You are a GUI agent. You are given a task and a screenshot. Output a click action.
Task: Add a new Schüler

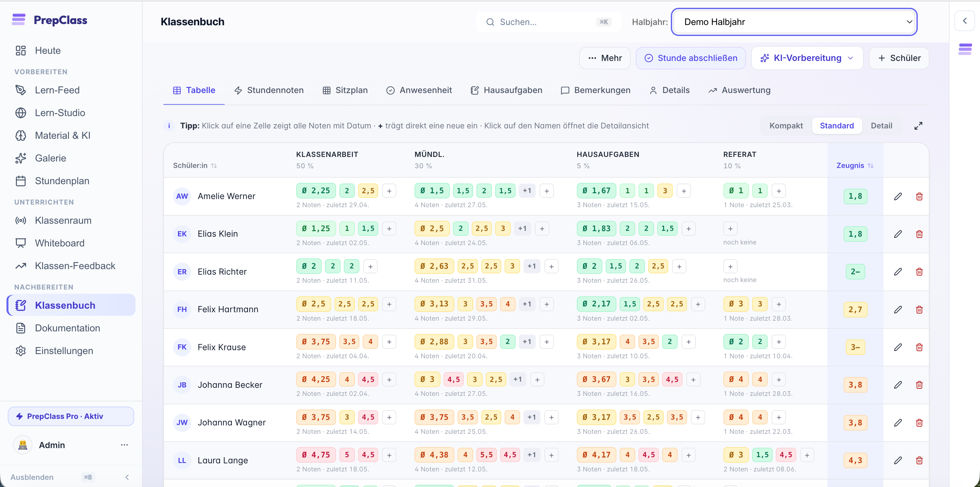[x=899, y=58]
